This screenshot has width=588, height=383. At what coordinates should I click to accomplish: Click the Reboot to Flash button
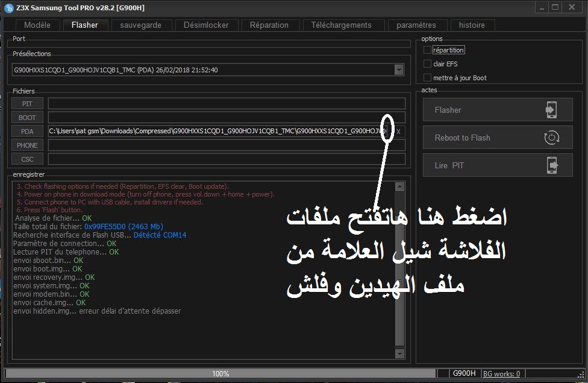[x=498, y=138]
